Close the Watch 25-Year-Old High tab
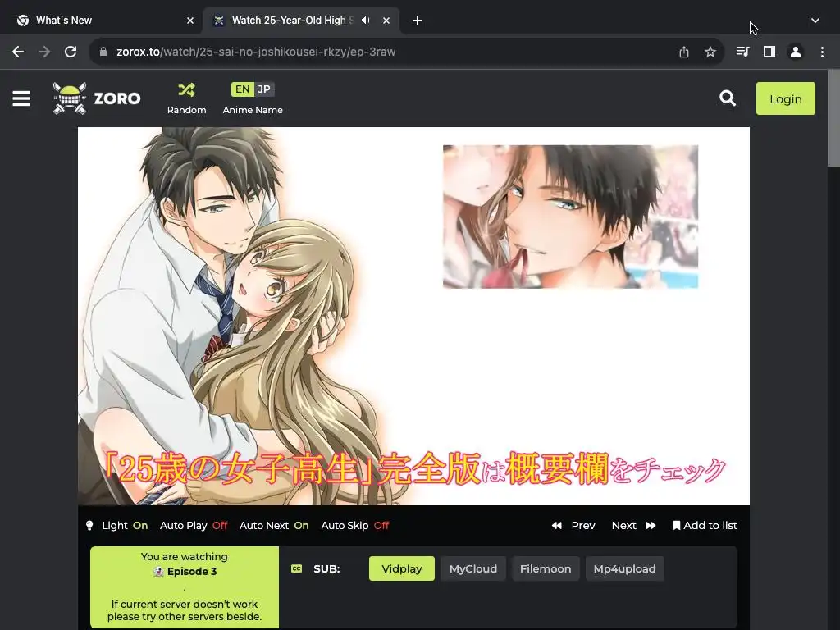Viewport: 840px width, 630px height. [386, 21]
